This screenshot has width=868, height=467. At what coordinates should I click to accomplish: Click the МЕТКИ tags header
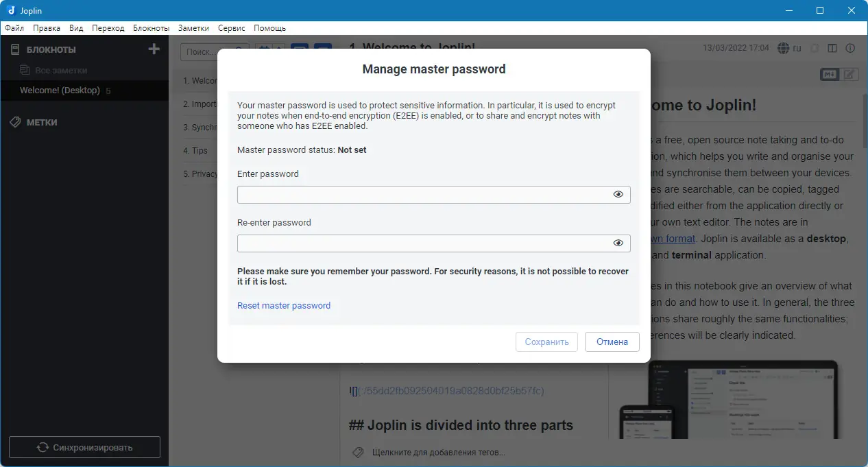pyautogui.click(x=42, y=122)
